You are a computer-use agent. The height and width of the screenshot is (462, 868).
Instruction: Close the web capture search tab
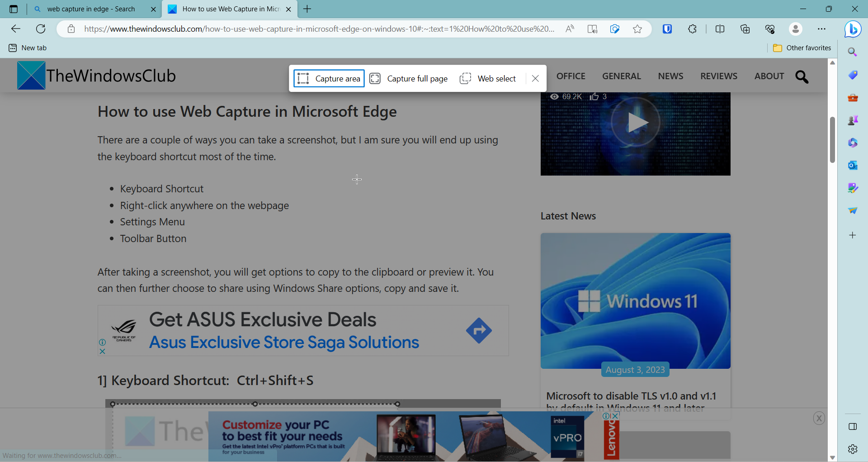[153, 9]
